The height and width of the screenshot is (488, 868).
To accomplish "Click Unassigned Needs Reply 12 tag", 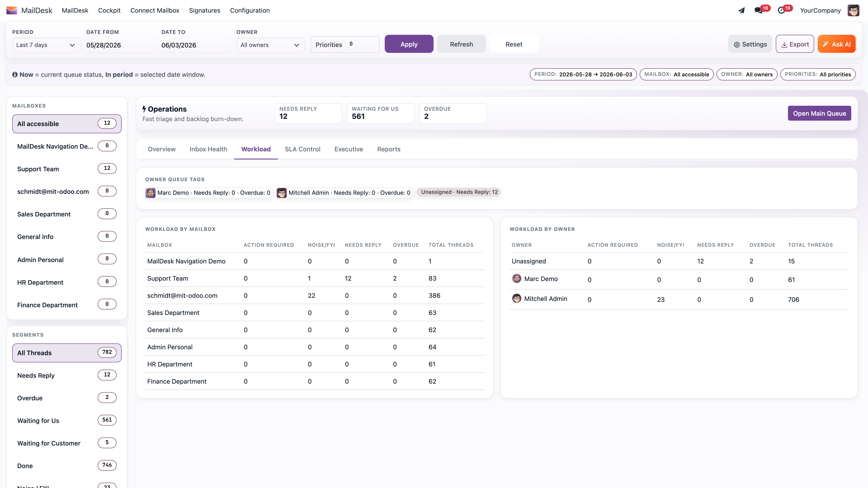I will [459, 192].
